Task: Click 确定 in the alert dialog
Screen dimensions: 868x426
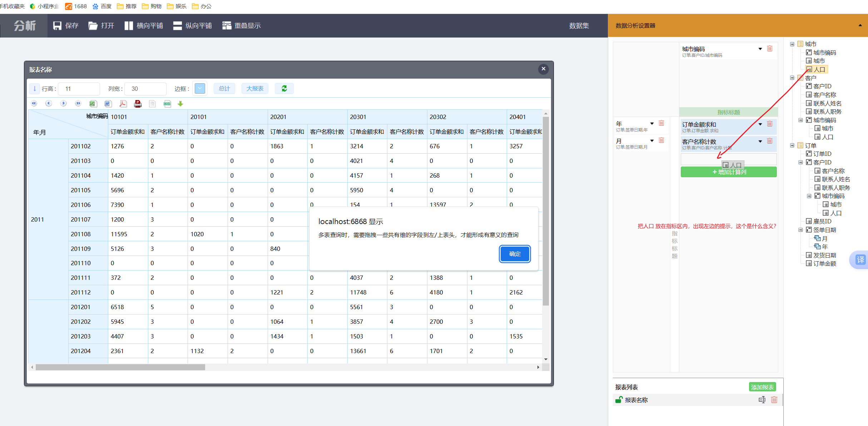Action: [515, 254]
